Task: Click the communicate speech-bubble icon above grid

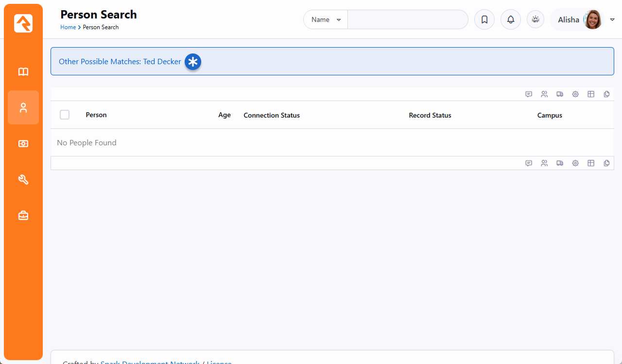Action: 529,94
